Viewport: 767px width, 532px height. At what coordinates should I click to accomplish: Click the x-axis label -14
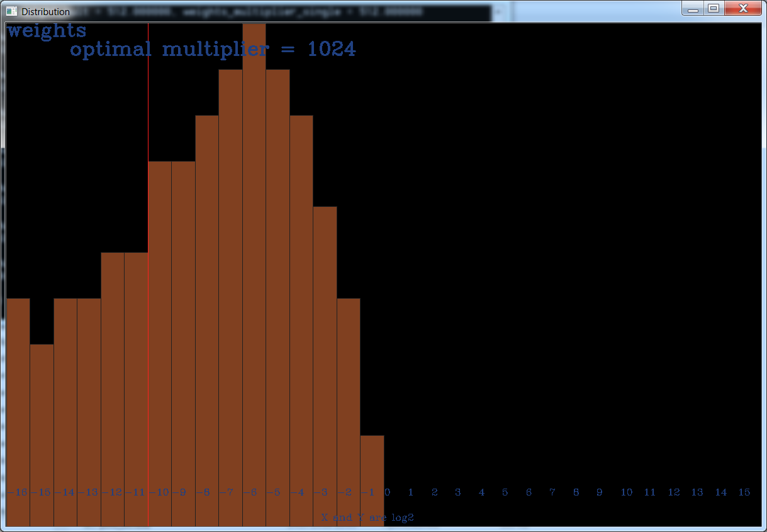[x=65, y=492]
